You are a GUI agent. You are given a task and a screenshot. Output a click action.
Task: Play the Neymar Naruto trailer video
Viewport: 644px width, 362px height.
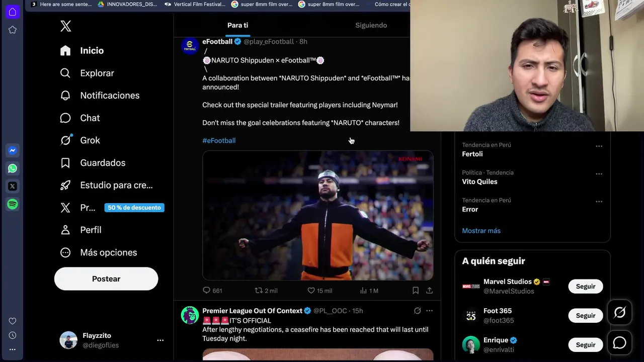pos(317,215)
